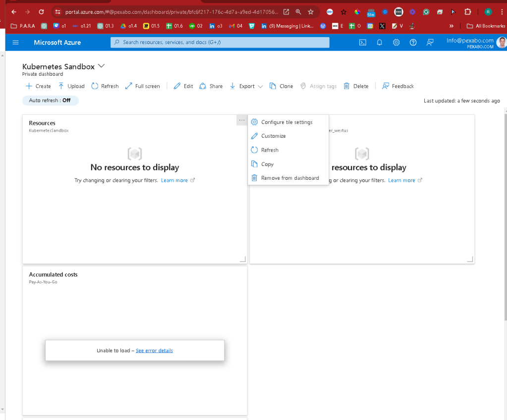Open the Help question mark icon
The height and width of the screenshot is (420, 507).
(413, 42)
